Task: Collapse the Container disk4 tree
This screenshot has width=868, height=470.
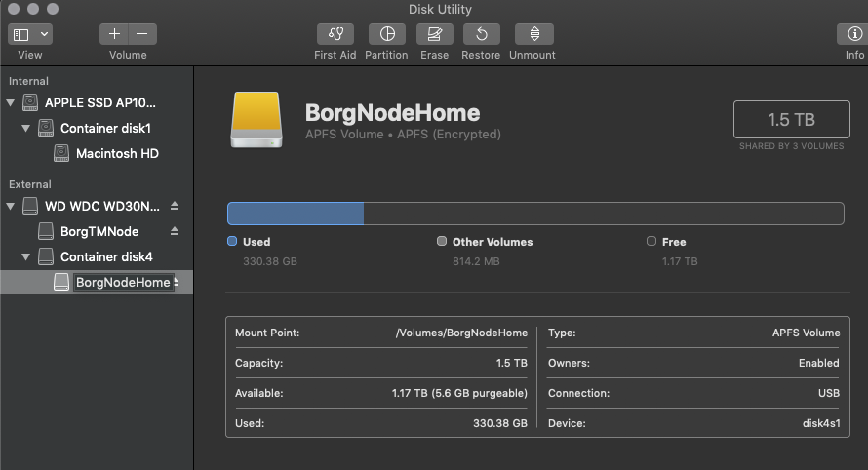Action: (25, 256)
